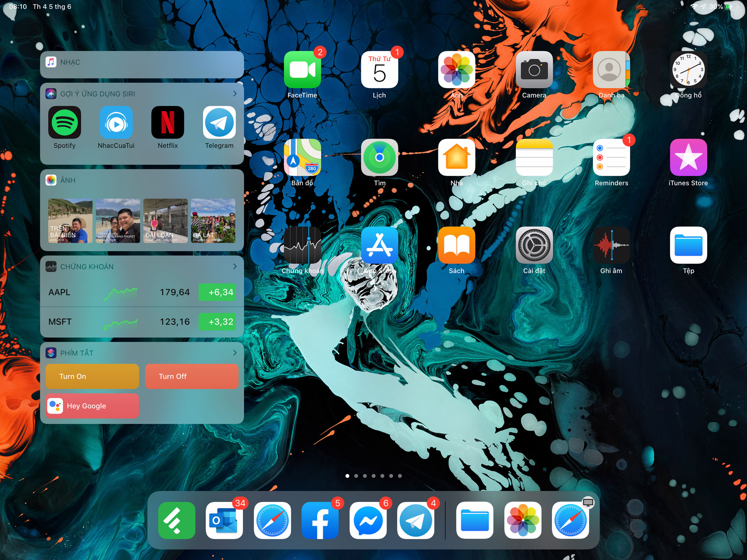Expand Gợi Ý Ứng Dụng Siri section

235,93
